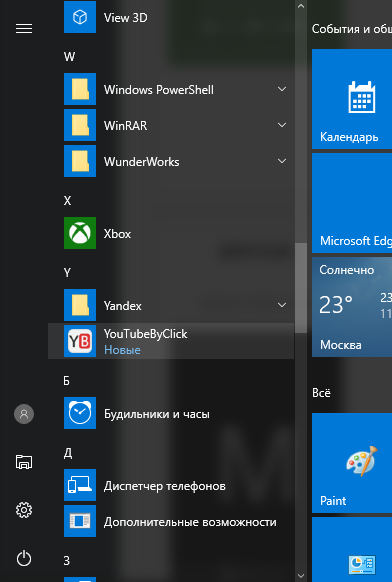The width and height of the screenshot is (392, 582).
Task: Open the Календарь tile
Action: point(352,99)
